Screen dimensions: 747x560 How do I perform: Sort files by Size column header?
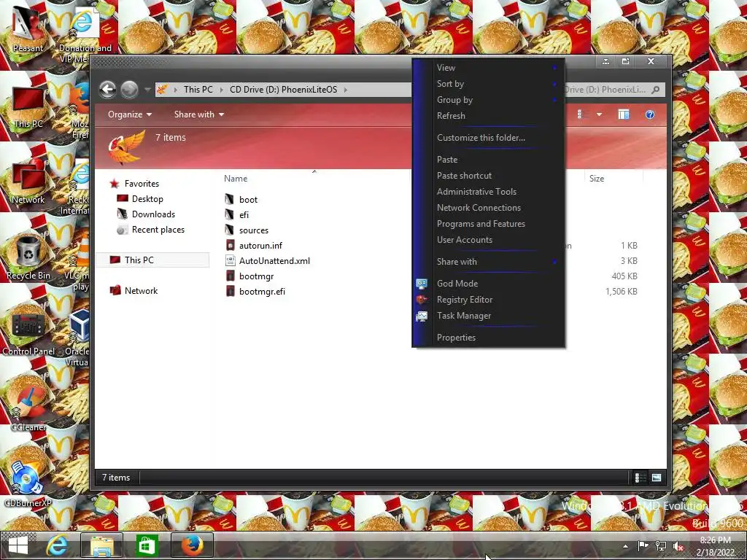click(597, 179)
